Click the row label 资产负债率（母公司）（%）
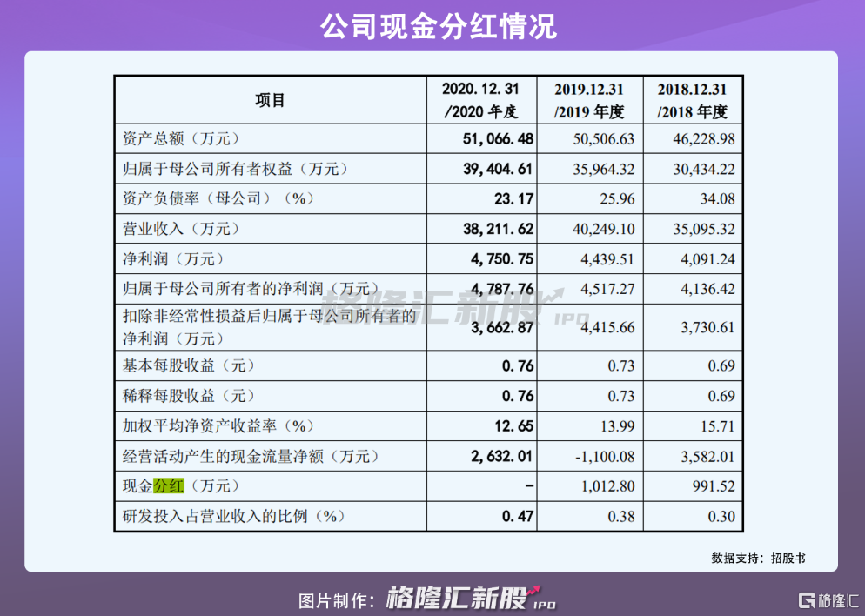 click(x=218, y=198)
